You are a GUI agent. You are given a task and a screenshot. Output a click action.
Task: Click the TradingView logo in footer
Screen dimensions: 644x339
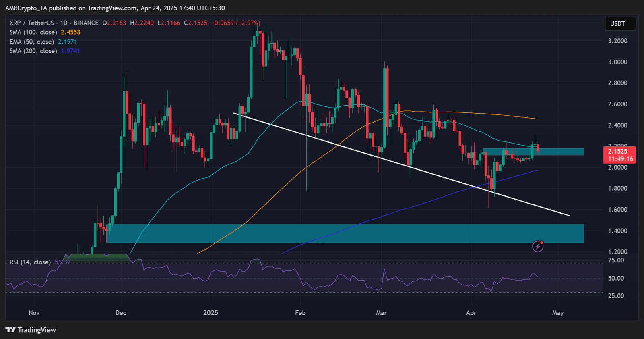point(31,330)
